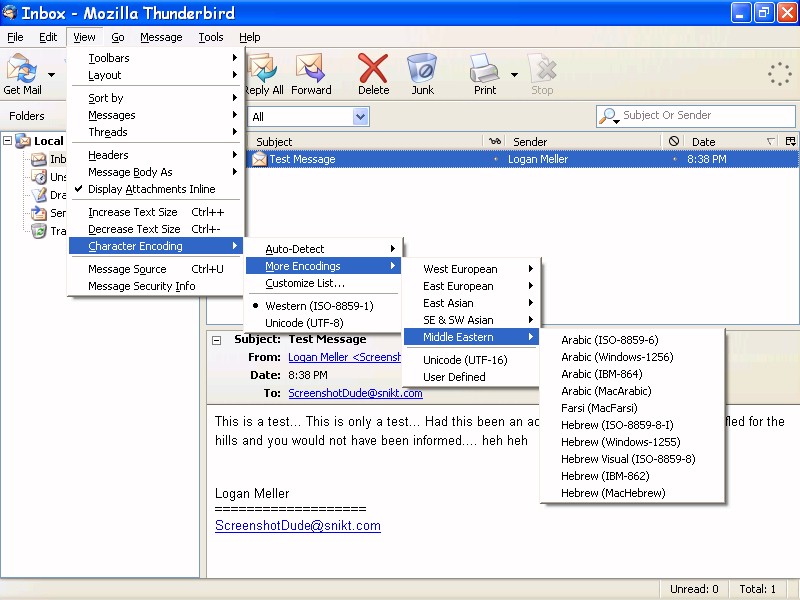Select the Sent folder icon
This screenshot has width=800, height=600.
pos(39,213)
